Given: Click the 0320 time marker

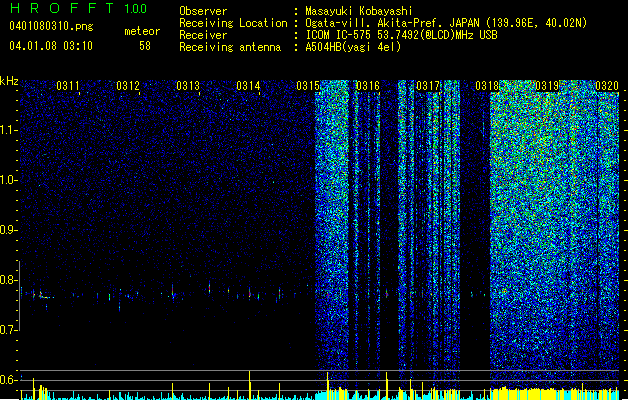Looking at the screenshot, I should tap(607, 86).
